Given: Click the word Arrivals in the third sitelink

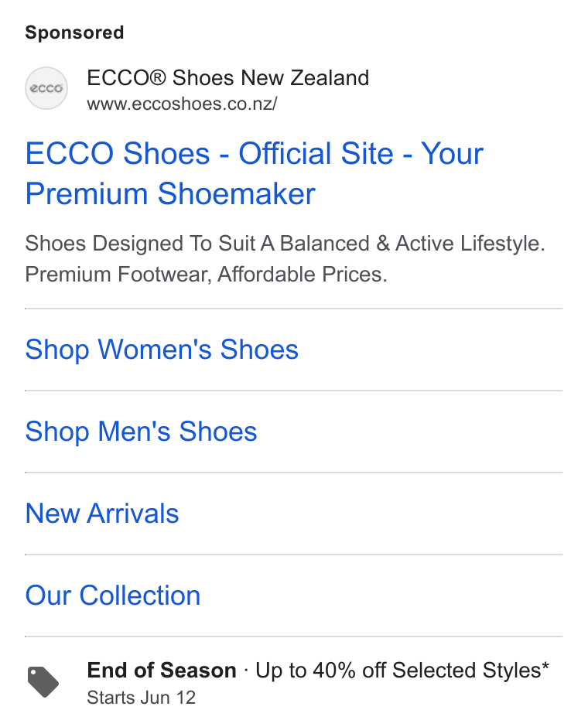Looking at the screenshot, I should point(132,514).
